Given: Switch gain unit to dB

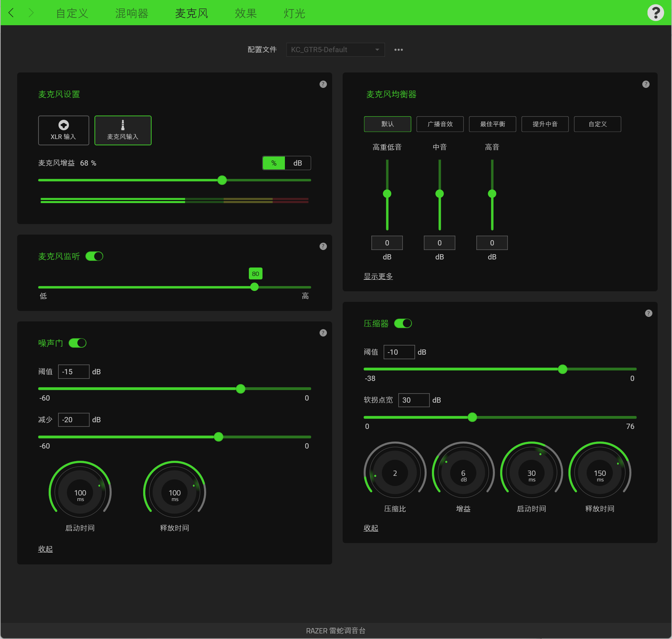Looking at the screenshot, I should click(x=297, y=163).
